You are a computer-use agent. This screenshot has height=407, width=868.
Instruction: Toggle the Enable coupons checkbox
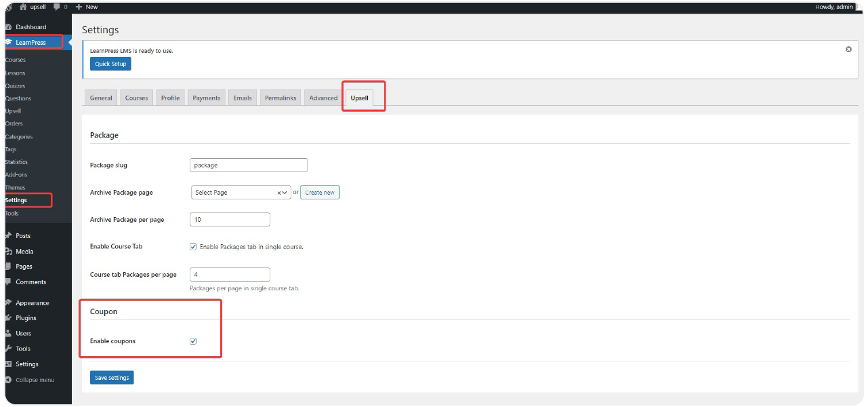coord(193,341)
